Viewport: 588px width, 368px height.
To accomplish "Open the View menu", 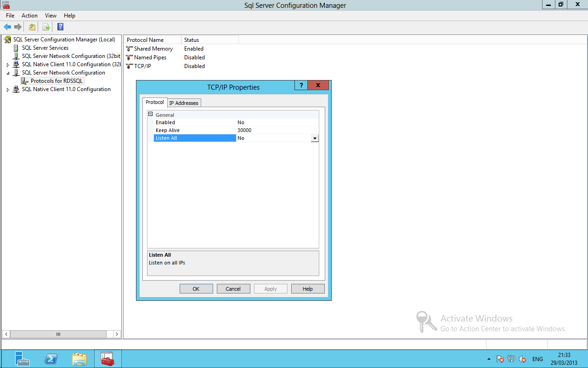I will click(x=51, y=16).
